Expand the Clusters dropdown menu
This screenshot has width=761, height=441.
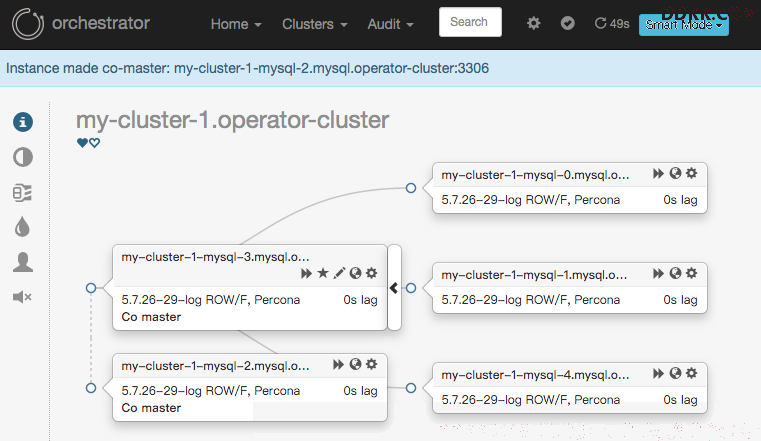(x=314, y=24)
